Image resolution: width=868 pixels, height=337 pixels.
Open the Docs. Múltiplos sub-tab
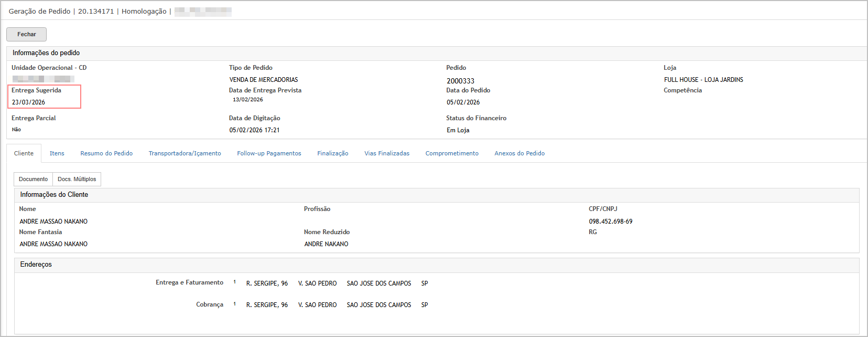(77, 180)
